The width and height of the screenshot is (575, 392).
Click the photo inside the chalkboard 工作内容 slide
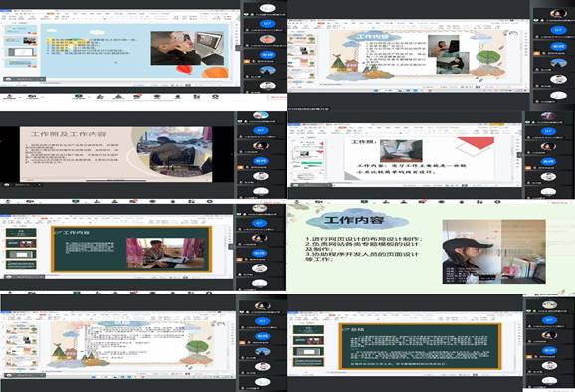pos(165,253)
